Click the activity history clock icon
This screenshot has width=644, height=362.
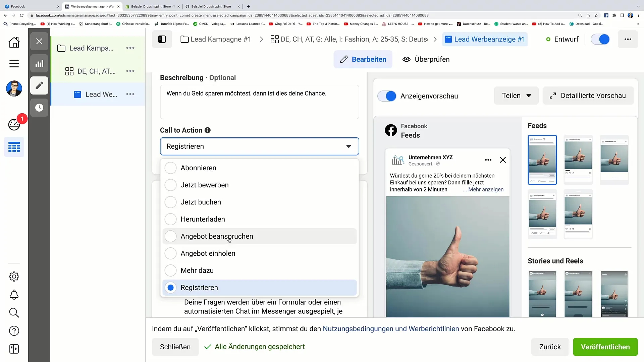tap(39, 107)
